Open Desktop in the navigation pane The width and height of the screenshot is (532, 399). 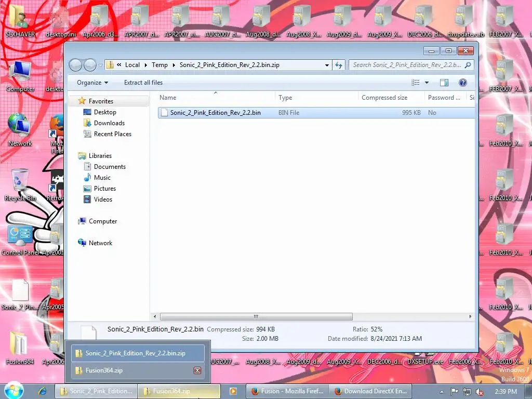coord(105,112)
